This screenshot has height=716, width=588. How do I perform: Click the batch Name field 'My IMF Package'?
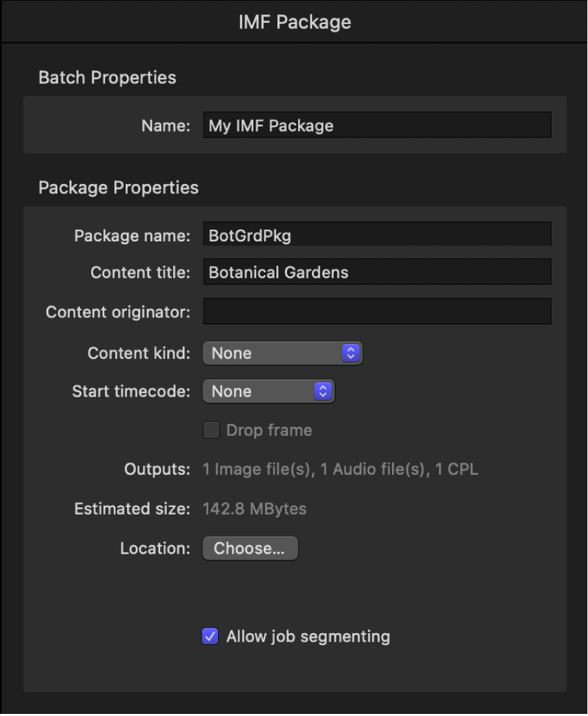click(x=377, y=126)
